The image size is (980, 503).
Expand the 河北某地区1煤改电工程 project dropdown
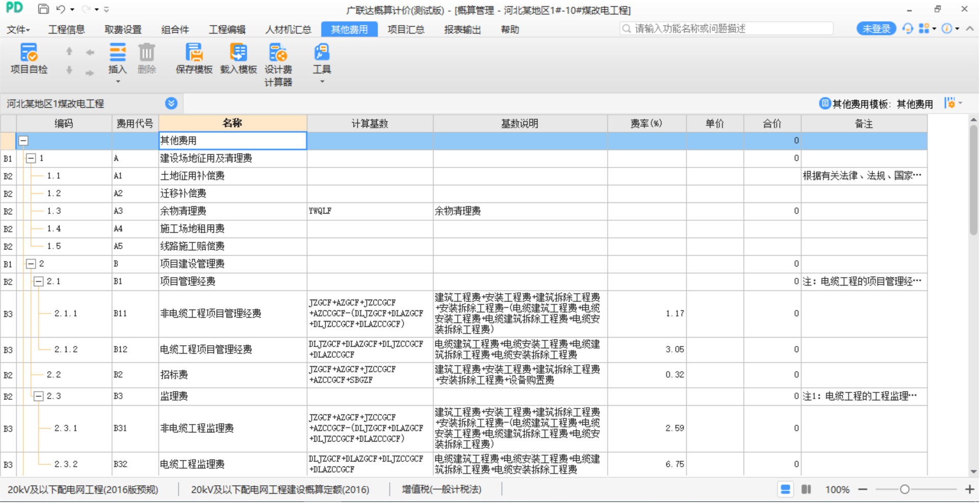[x=171, y=104]
